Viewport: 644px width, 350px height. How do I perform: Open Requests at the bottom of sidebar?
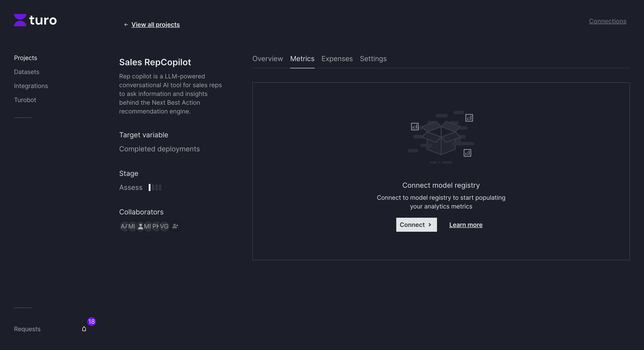(x=27, y=329)
